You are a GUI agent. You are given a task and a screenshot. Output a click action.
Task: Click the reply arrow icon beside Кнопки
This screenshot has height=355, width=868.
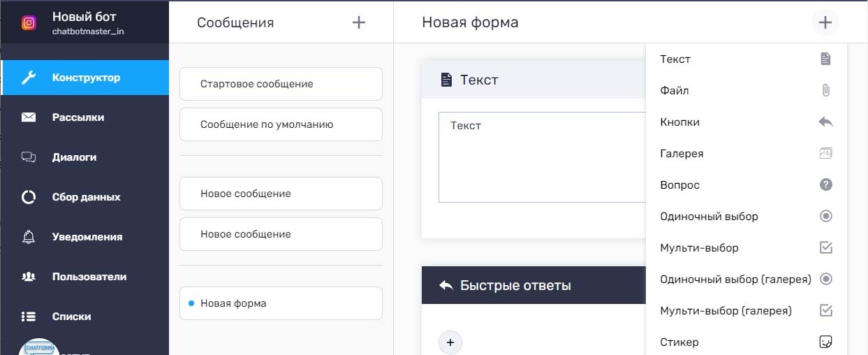[x=825, y=122]
